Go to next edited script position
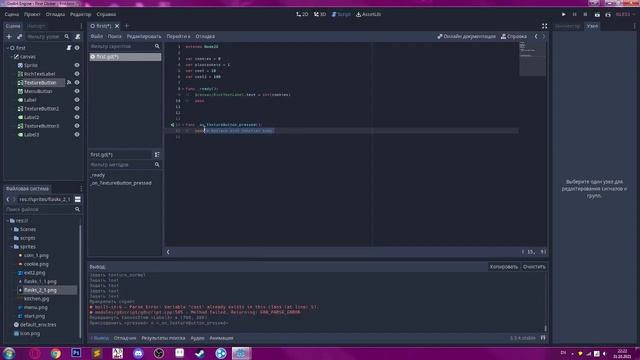640x360 pixels. [544, 36]
